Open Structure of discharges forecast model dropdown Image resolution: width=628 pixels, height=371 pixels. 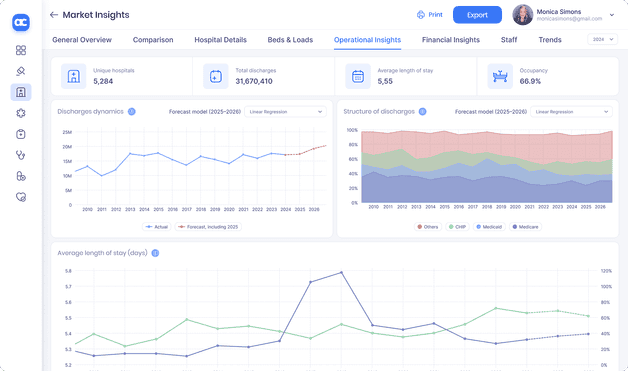[x=572, y=112]
